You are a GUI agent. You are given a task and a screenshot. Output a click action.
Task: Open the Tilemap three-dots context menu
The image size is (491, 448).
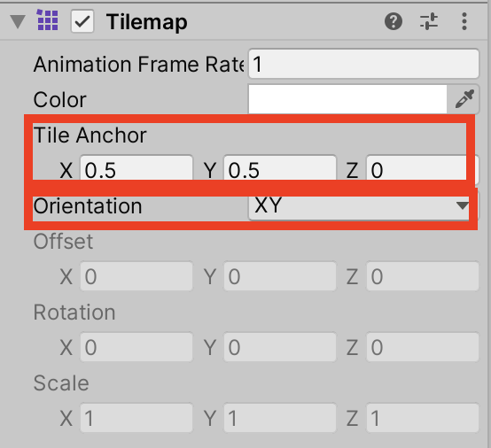coord(464,21)
